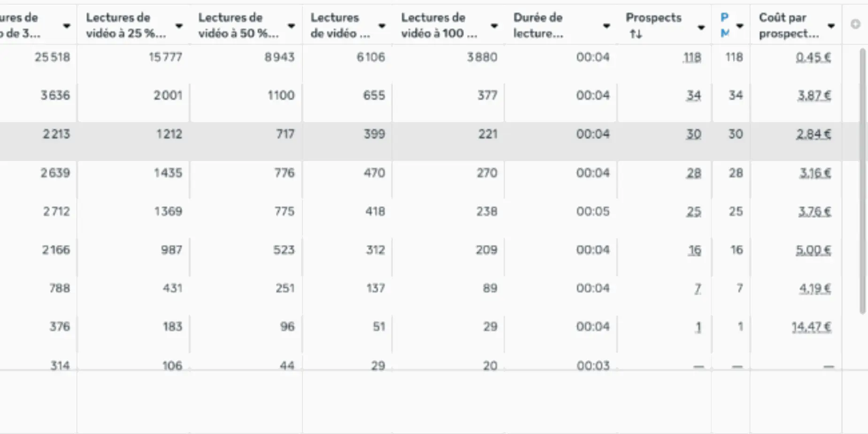The height and width of the screenshot is (434, 868).
Task: Open the Coût par prospect column dropdown
Action: (x=831, y=26)
